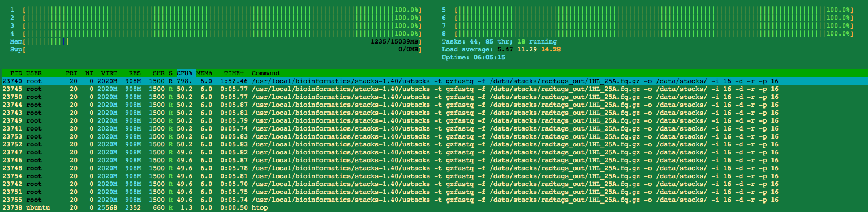Sort by the TIME+ column header
The width and height of the screenshot is (868, 212).
click(x=234, y=73)
